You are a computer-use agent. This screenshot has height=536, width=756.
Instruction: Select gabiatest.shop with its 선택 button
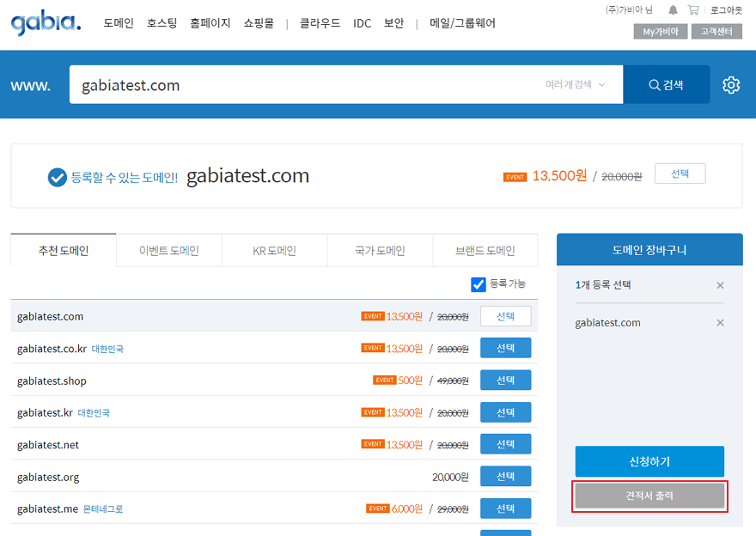click(505, 381)
